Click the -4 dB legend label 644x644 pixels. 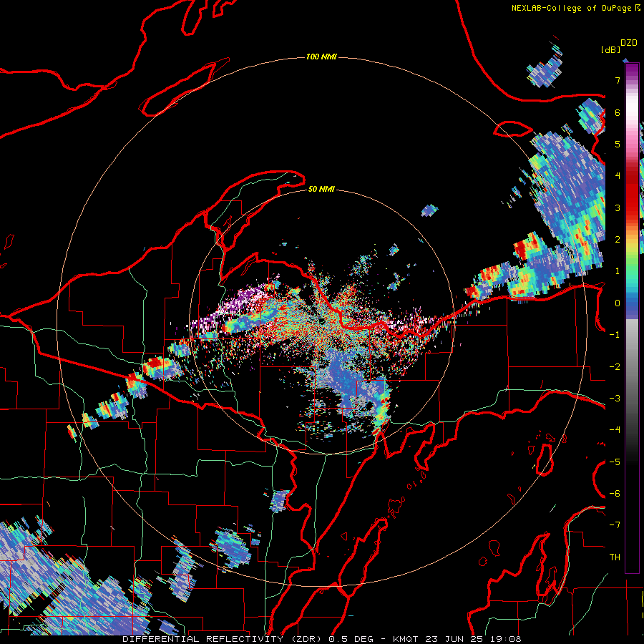tap(615, 429)
